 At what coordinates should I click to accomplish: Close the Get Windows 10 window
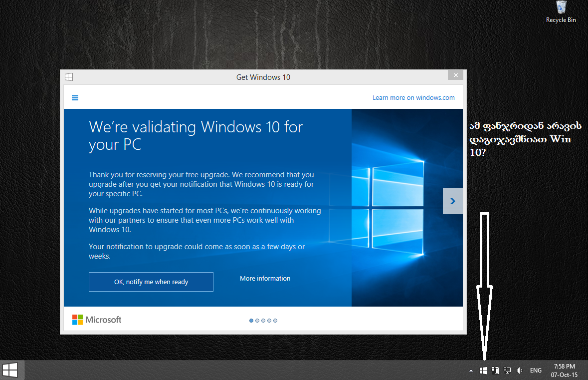pos(456,75)
